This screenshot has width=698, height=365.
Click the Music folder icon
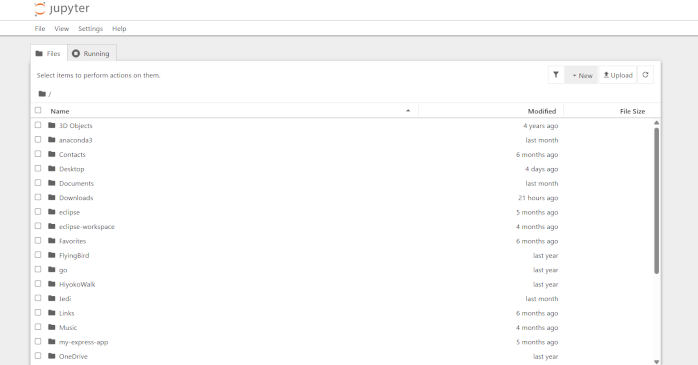point(52,327)
